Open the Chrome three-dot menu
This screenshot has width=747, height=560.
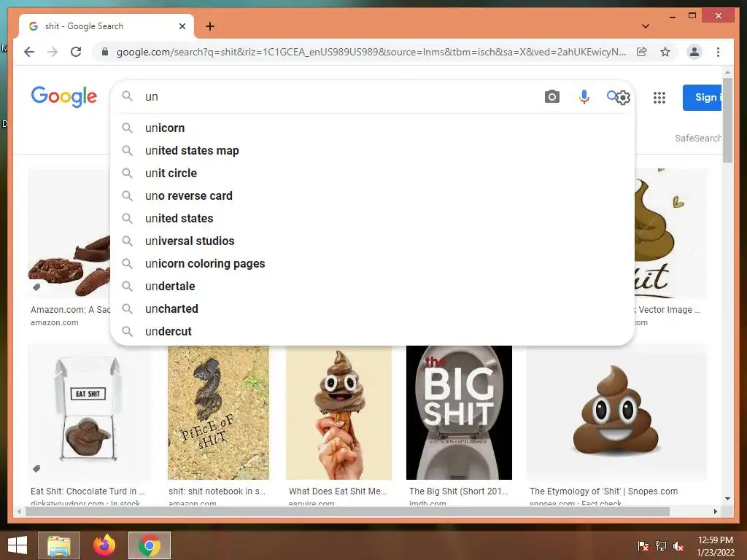(718, 52)
